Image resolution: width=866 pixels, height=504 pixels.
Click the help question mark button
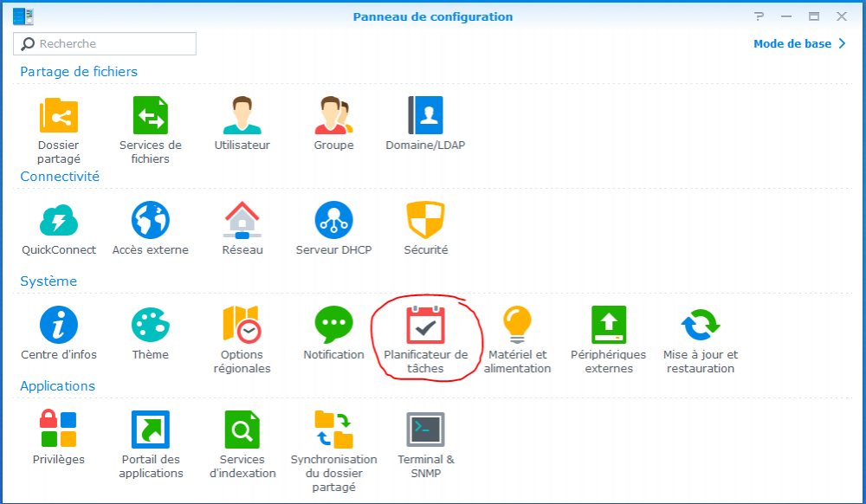coord(759,16)
